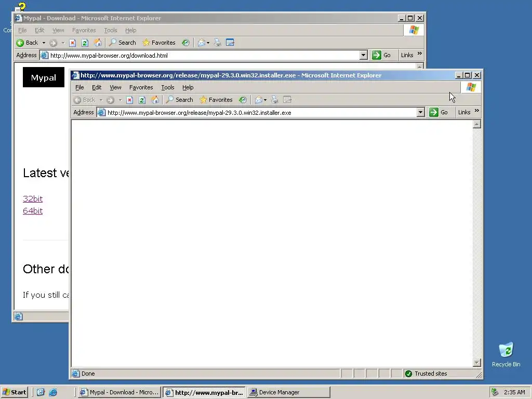This screenshot has height=399, width=532.
Task: Click Back button in Mypal Download window
Action: (x=27, y=43)
